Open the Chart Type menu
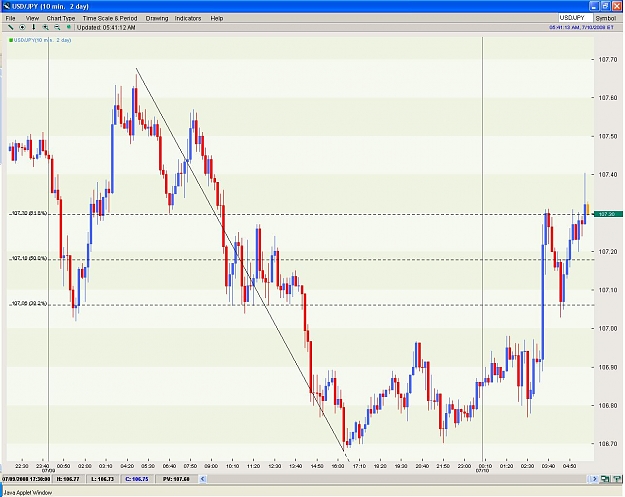 coord(61,18)
